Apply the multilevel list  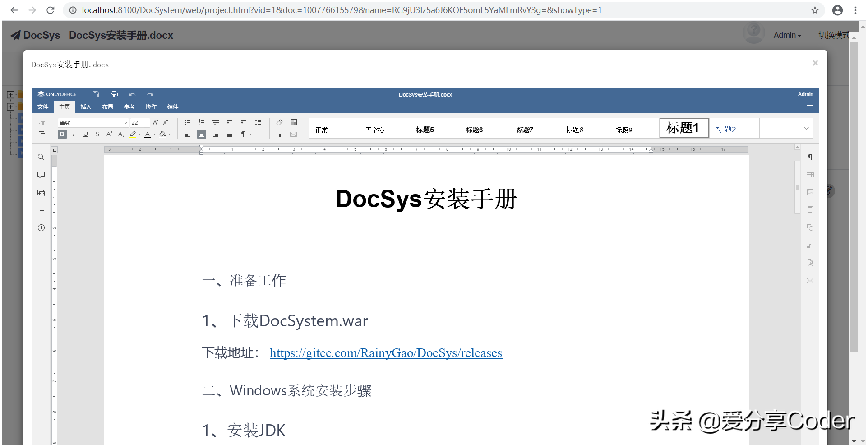tap(216, 122)
